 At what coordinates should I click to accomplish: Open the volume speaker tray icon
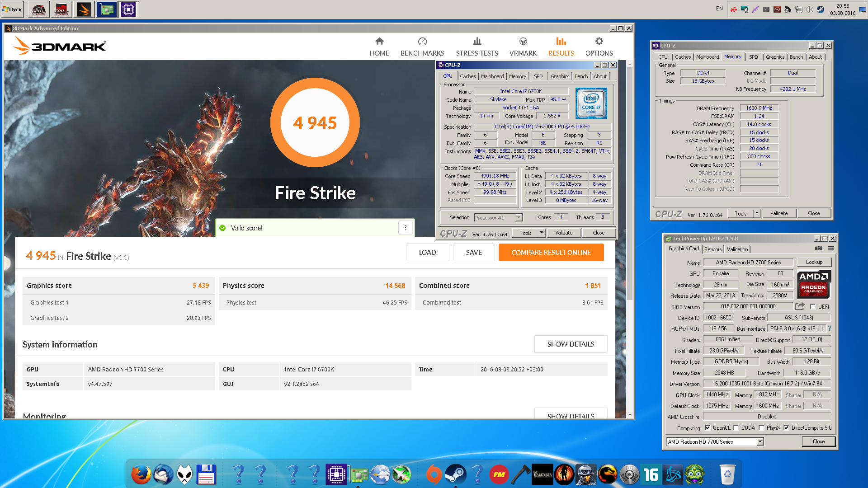(x=809, y=9)
